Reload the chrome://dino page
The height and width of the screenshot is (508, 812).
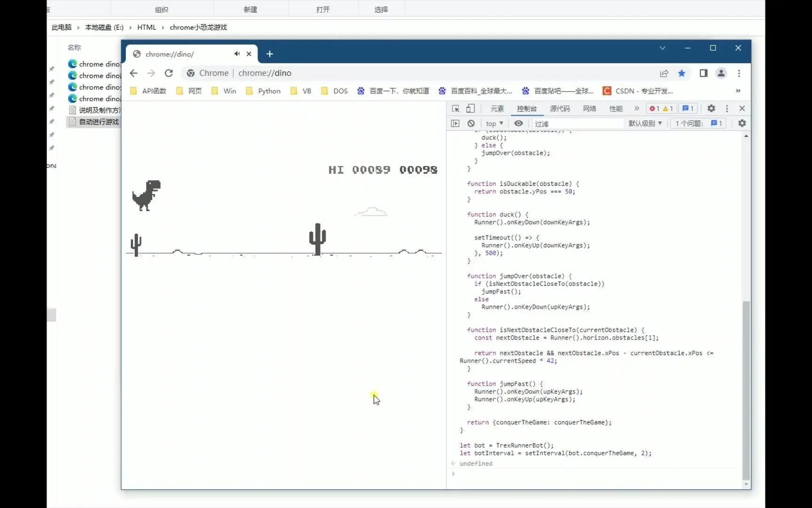point(169,73)
